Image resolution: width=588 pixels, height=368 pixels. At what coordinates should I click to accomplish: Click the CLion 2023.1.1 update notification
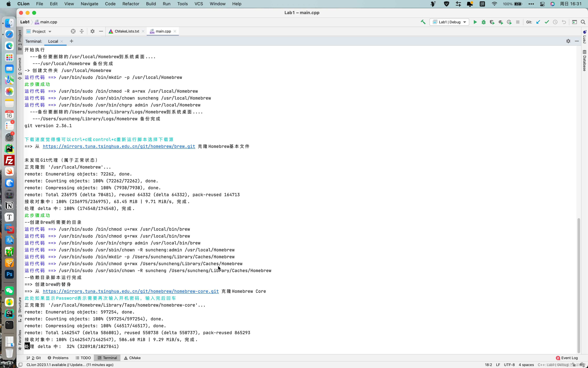tap(70, 365)
